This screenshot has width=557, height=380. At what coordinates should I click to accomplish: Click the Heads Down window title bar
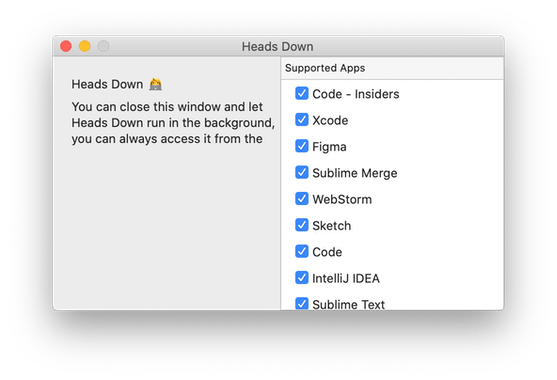pos(278,46)
